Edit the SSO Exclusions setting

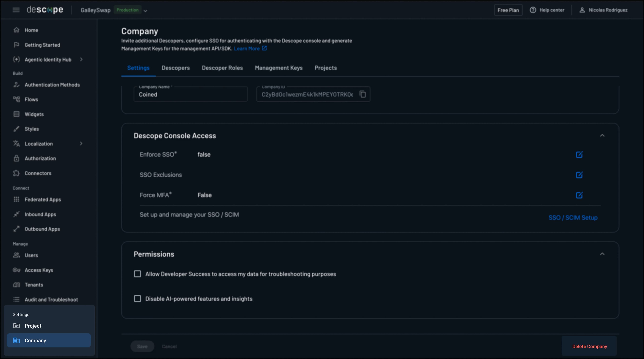tap(579, 175)
